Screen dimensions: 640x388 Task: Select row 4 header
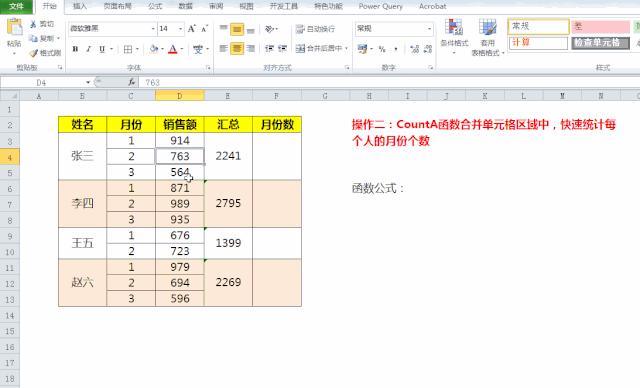point(10,157)
